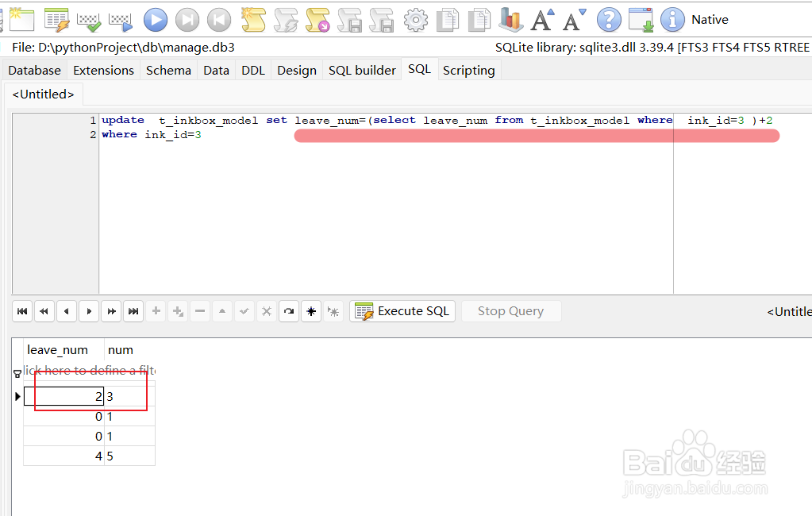Click the Native label in the toolbar
Screen dimensions: 812x516
[710, 20]
